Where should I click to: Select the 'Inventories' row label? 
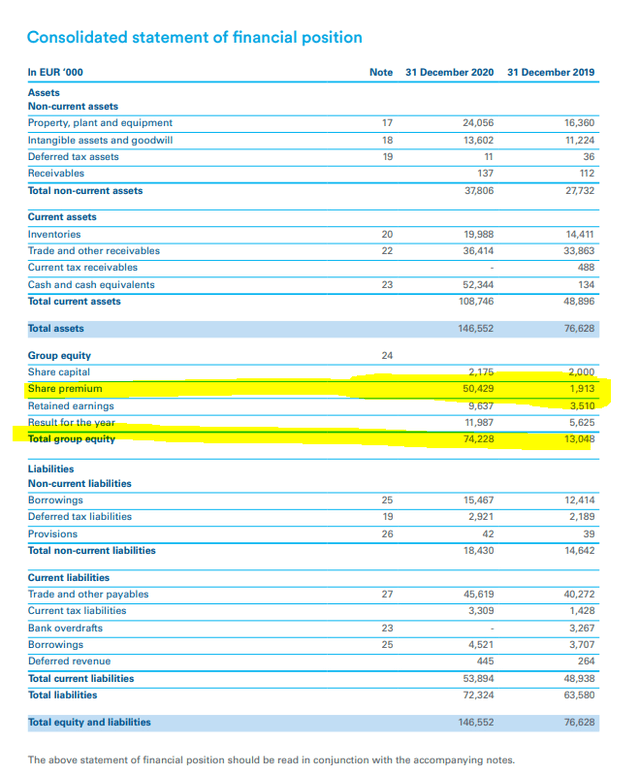[54, 234]
